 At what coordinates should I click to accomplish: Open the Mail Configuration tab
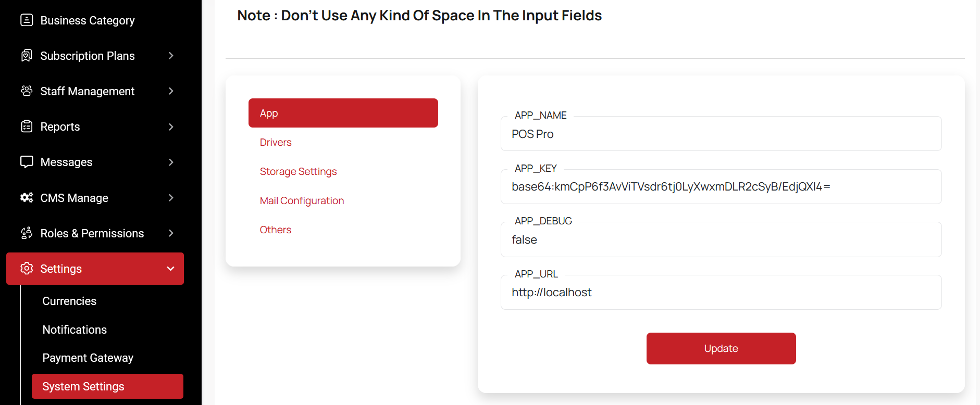point(302,200)
